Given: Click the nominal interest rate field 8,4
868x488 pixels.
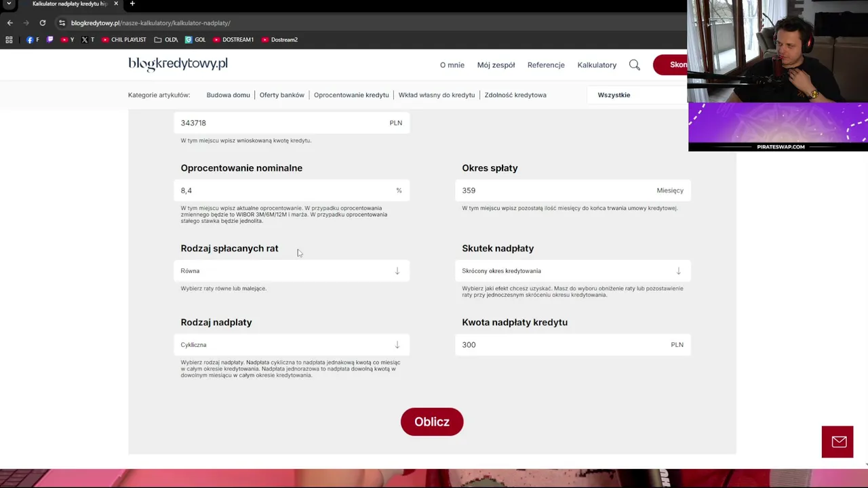Looking at the screenshot, I should [292, 190].
